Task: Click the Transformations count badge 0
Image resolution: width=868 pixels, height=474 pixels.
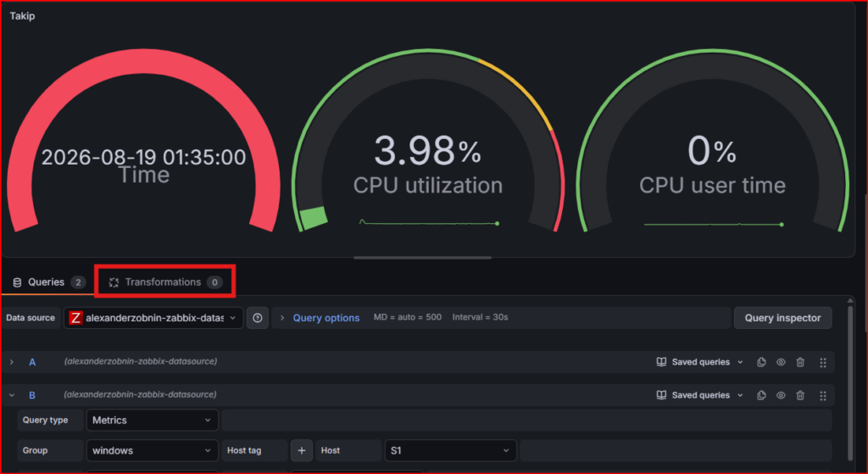Action: point(214,282)
